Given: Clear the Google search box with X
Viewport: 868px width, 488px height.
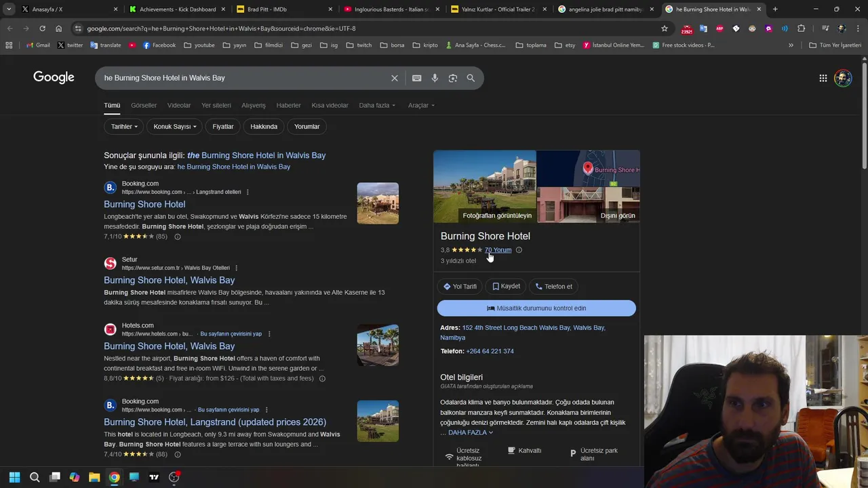Looking at the screenshot, I should [394, 78].
